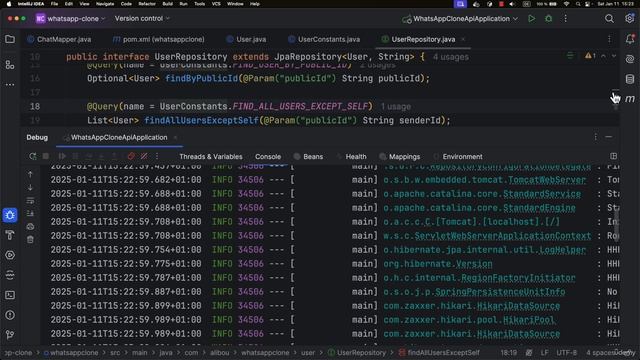The width and height of the screenshot is (640, 360).
Task: Select Environment tab
Action: pos(458,157)
